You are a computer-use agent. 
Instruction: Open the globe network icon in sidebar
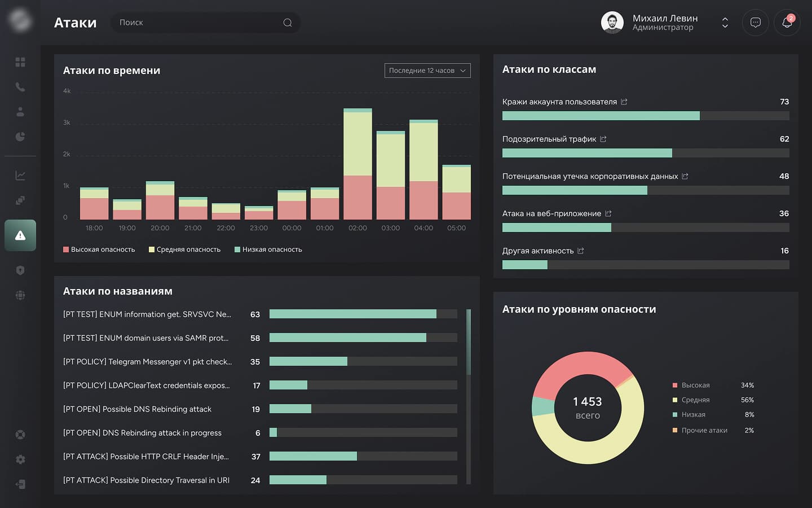point(20,295)
